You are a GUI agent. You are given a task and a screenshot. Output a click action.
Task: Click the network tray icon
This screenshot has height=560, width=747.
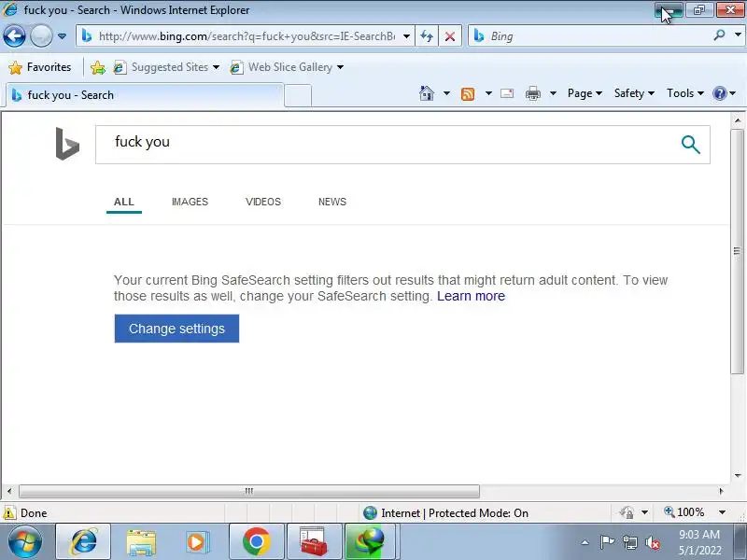point(629,542)
